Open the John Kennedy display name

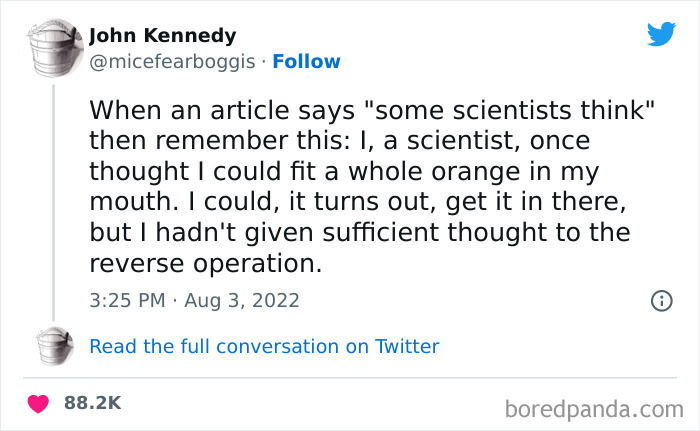tap(163, 36)
